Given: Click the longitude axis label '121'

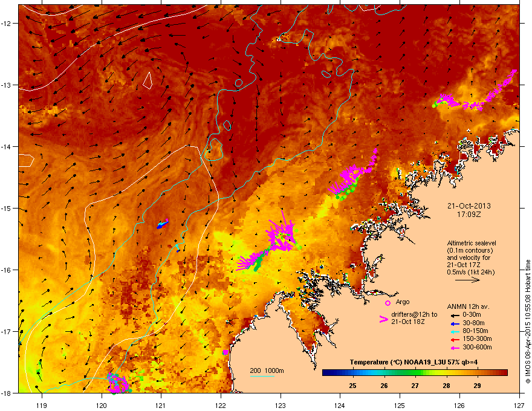Looking at the screenshot, I should [x=161, y=405].
